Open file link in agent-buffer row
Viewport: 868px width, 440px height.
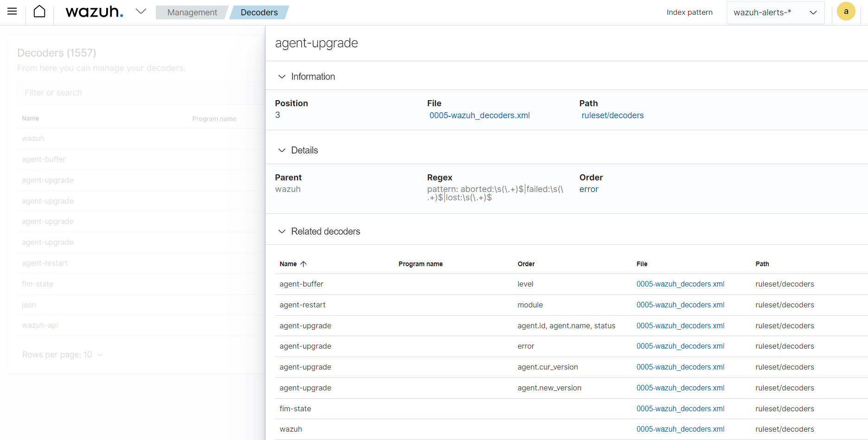[680, 284]
